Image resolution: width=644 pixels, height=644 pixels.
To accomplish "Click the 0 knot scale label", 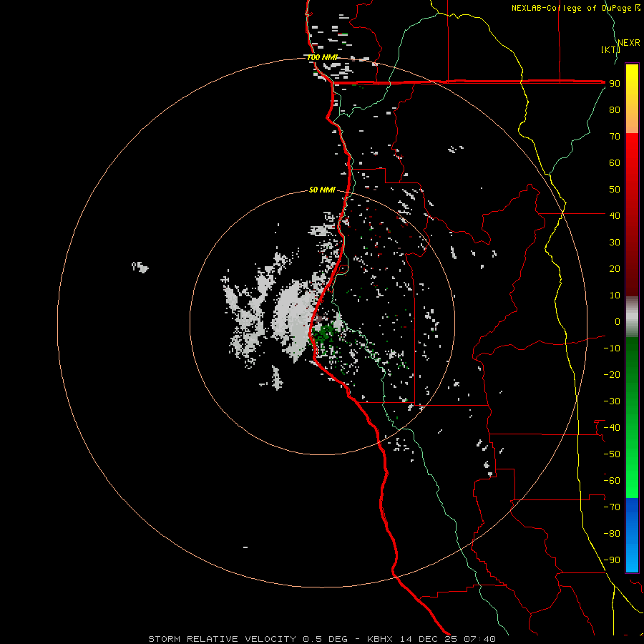I will click(x=618, y=321).
